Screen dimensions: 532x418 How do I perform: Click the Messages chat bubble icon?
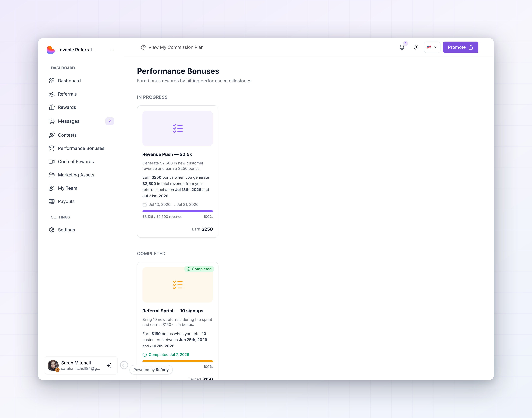click(x=52, y=121)
